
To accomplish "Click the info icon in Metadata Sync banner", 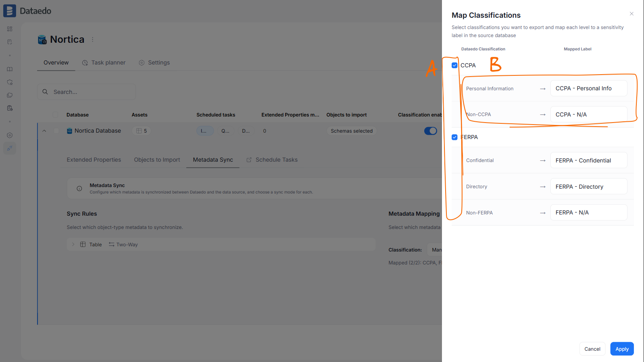I will (79, 188).
